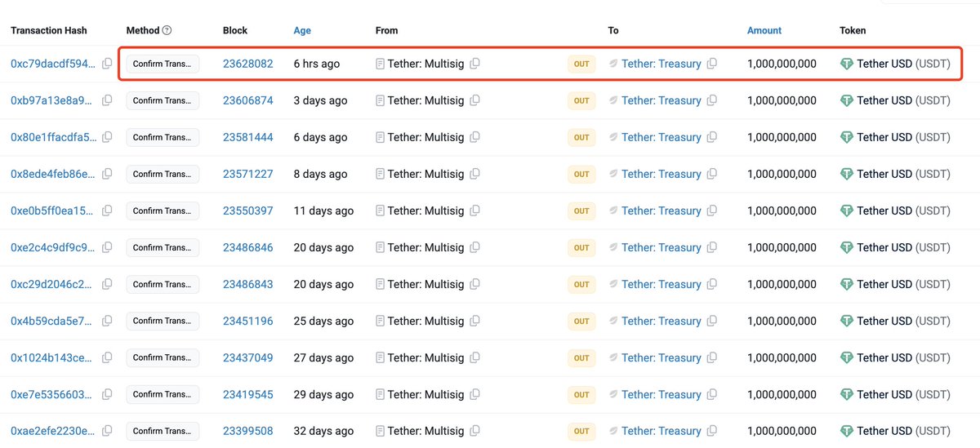Click Tether: Multisig in block 23437049 row
Image resolution: width=980 pixels, height=448 pixels.
point(425,357)
